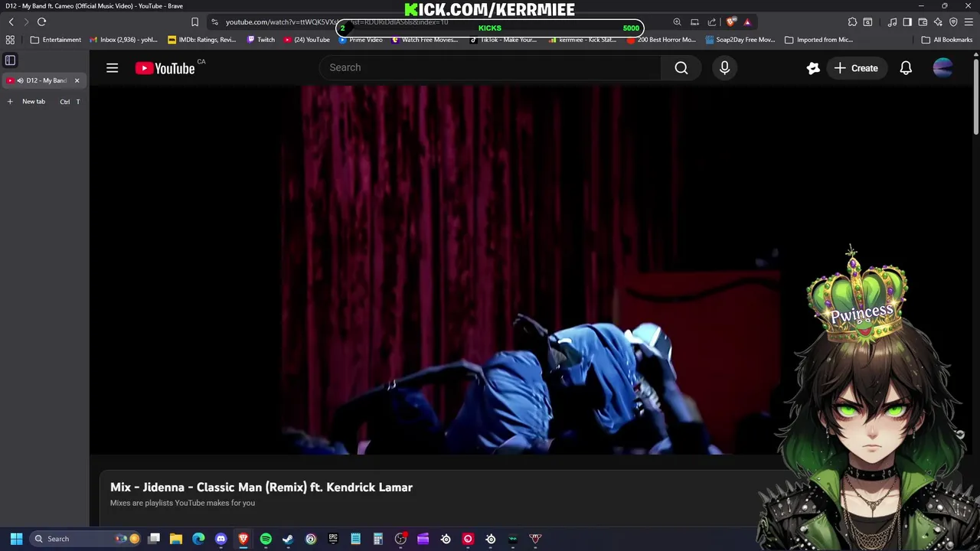Screen dimensions: 980x551
Task: Go back using the browser back arrow
Action: pos(11,22)
